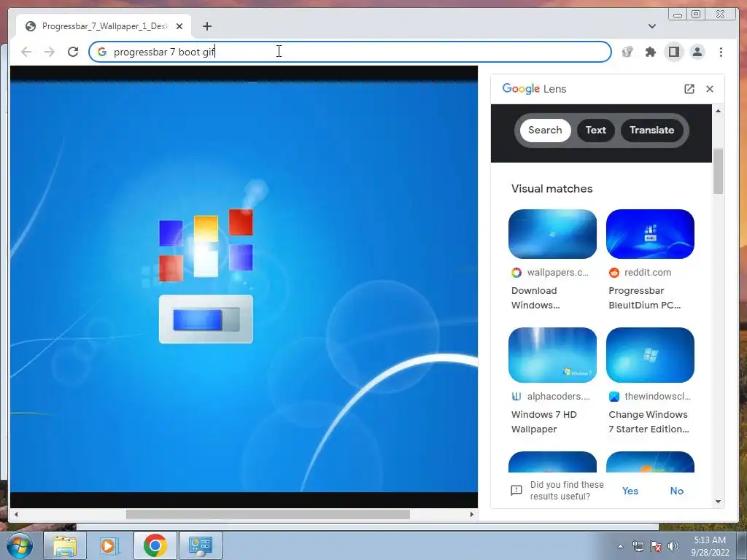The height and width of the screenshot is (560, 747).
Task: Click the wallpapers.c... favicon
Action: (516, 273)
